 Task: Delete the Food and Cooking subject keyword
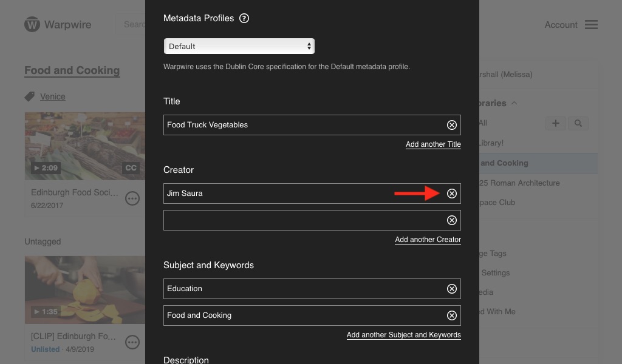451,315
